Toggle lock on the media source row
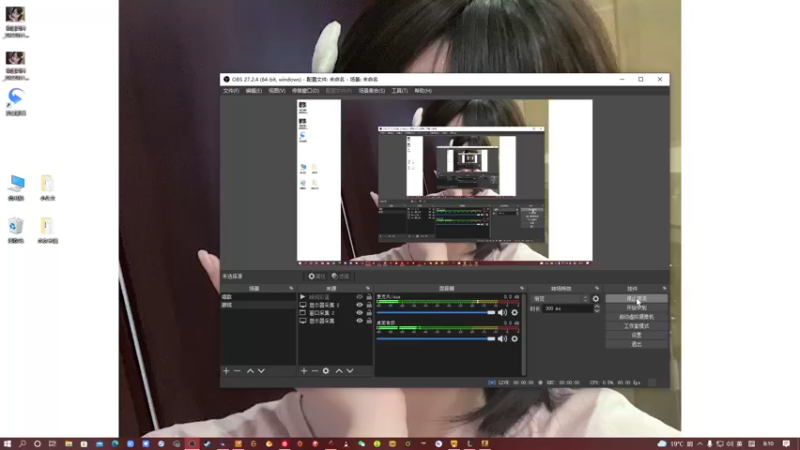 [369, 297]
